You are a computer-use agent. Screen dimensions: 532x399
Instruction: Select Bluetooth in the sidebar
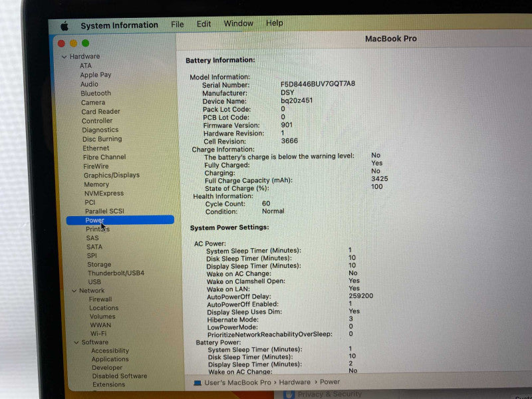[96, 93]
